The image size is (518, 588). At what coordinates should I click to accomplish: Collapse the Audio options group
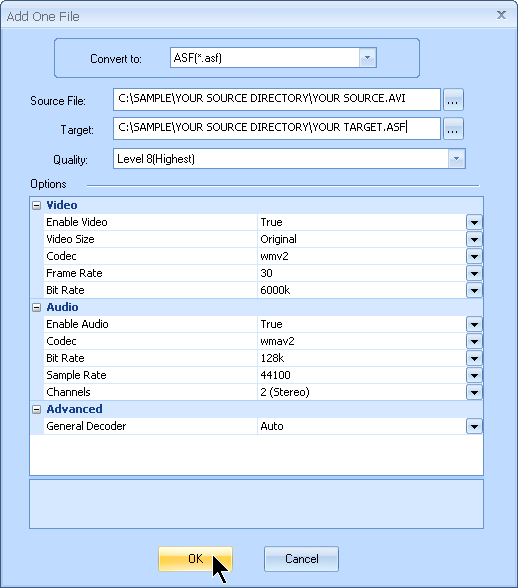click(36, 308)
